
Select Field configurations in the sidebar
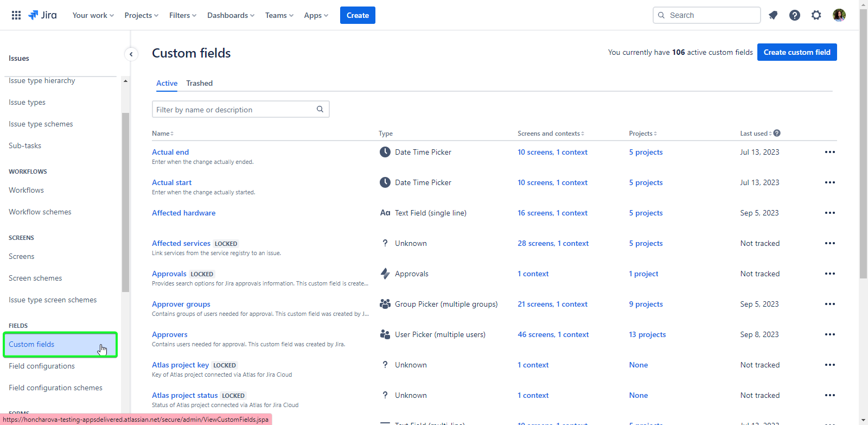42,366
